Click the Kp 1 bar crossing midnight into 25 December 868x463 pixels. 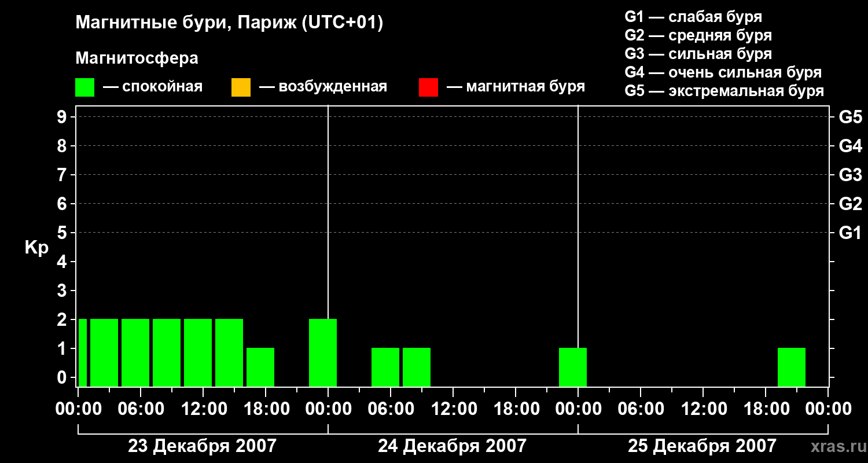point(573,367)
